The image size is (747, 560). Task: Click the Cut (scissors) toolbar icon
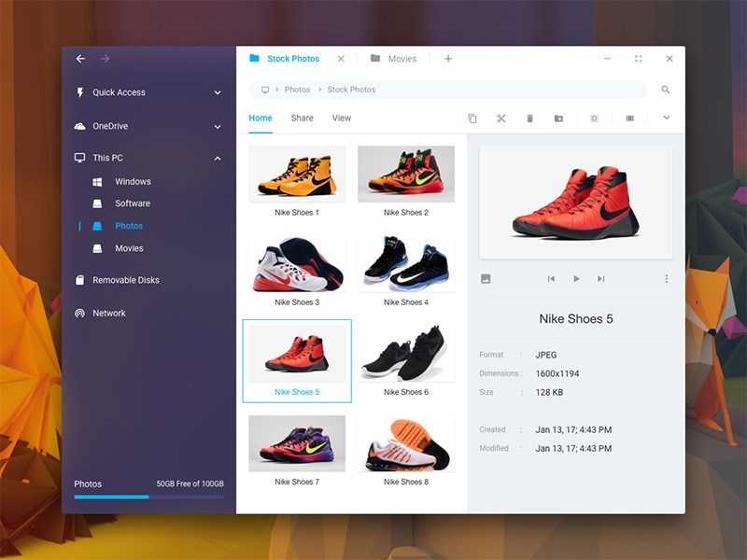[x=502, y=119]
